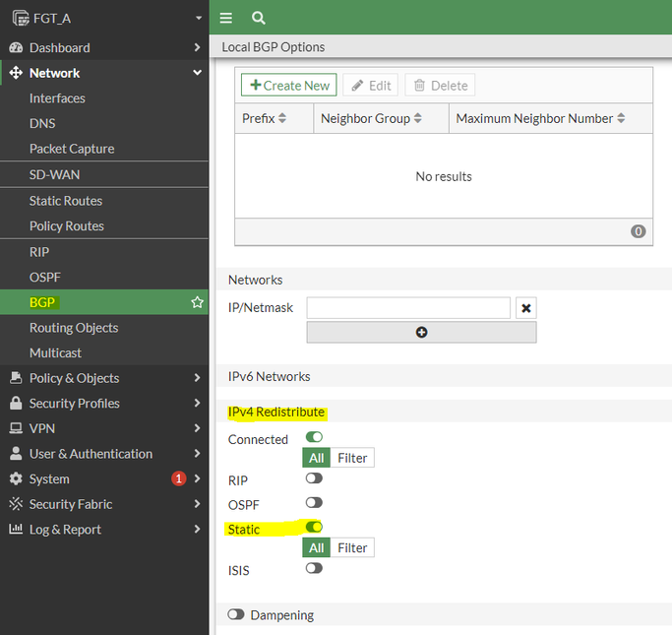
Task: Click the System notification badge
Action: pyautogui.click(x=179, y=478)
